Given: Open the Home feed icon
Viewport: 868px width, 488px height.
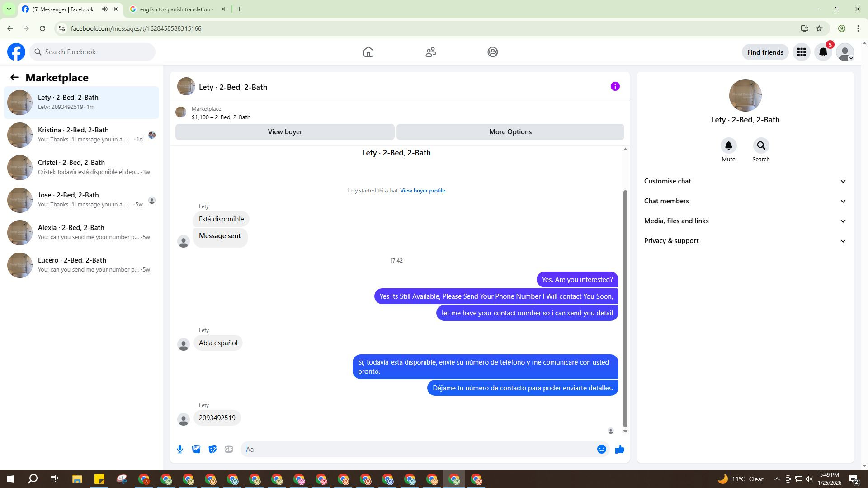Looking at the screenshot, I should coord(368,52).
